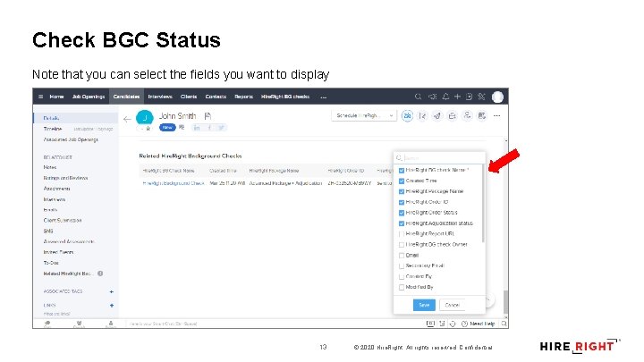
Task: Uncheck HireRight Package Name field
Action: [402, 191]
